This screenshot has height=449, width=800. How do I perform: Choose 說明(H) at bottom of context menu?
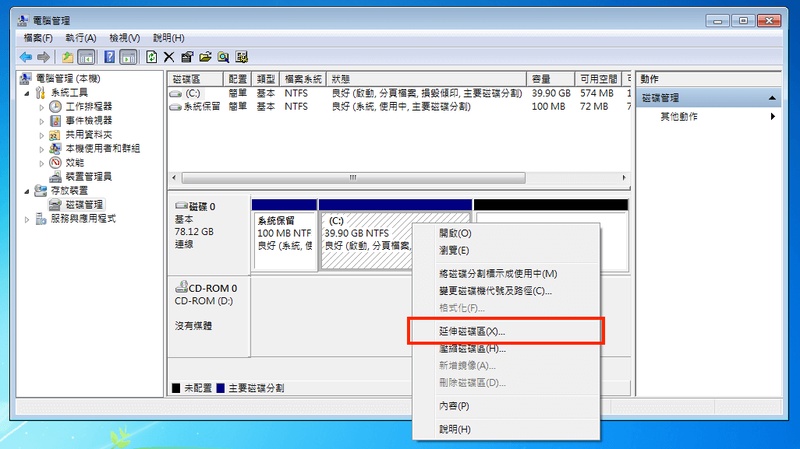click(506, 430)
